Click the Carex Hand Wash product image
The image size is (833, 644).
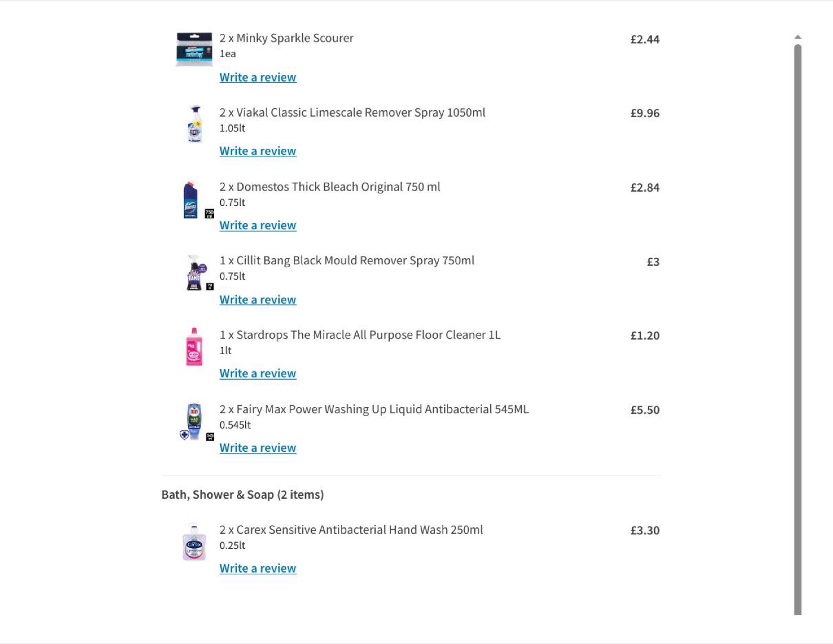click(x=194, y=542)
